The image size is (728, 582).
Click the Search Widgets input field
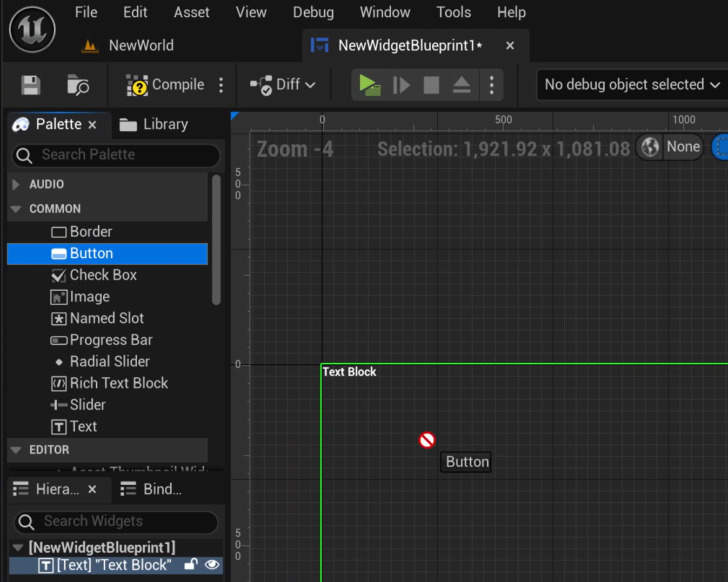116,521
